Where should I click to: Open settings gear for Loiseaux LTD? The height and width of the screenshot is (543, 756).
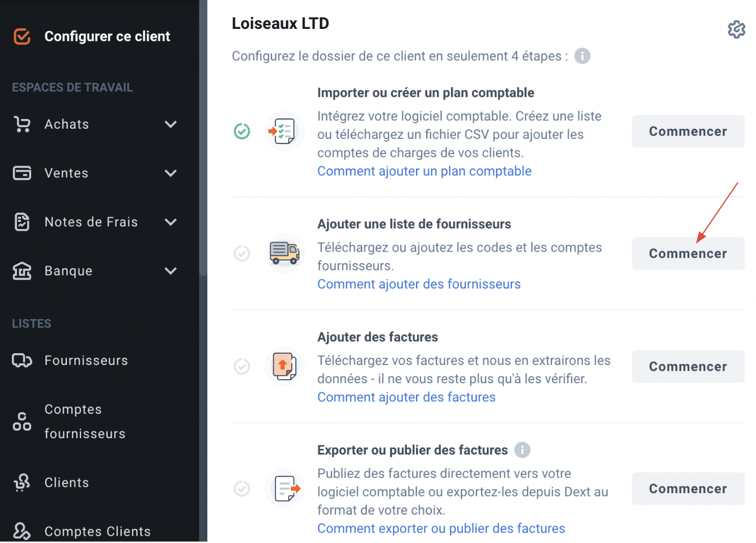point(736,29)
